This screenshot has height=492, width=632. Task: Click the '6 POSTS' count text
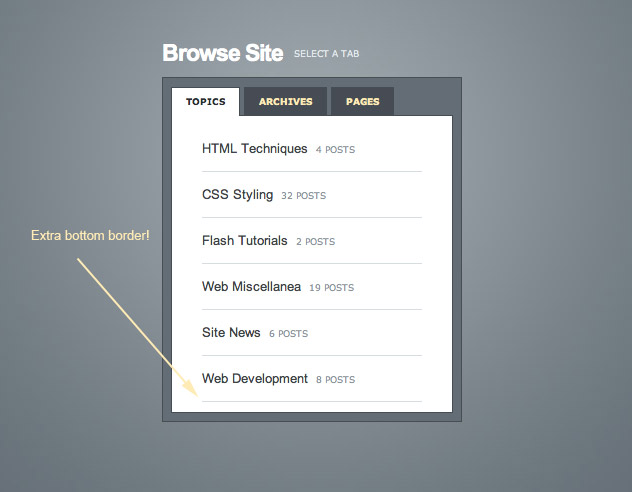(x=289, y=334)
